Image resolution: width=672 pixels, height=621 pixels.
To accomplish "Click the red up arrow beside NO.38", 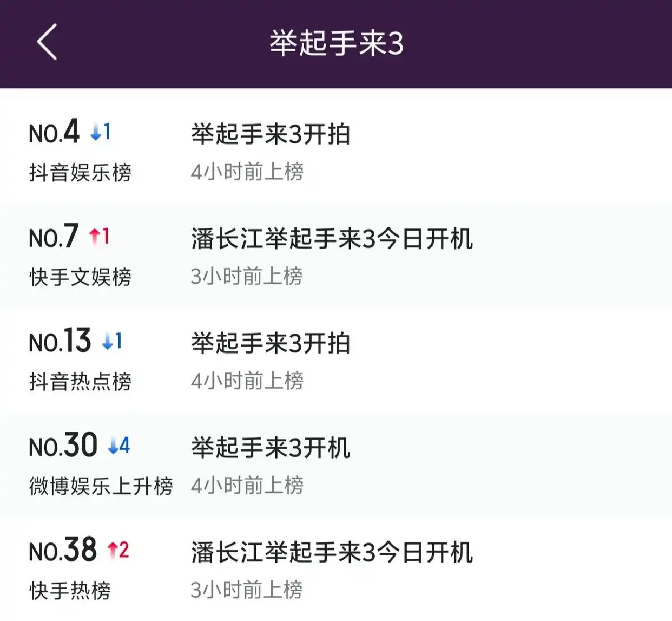I will click(x=113, y=550).
